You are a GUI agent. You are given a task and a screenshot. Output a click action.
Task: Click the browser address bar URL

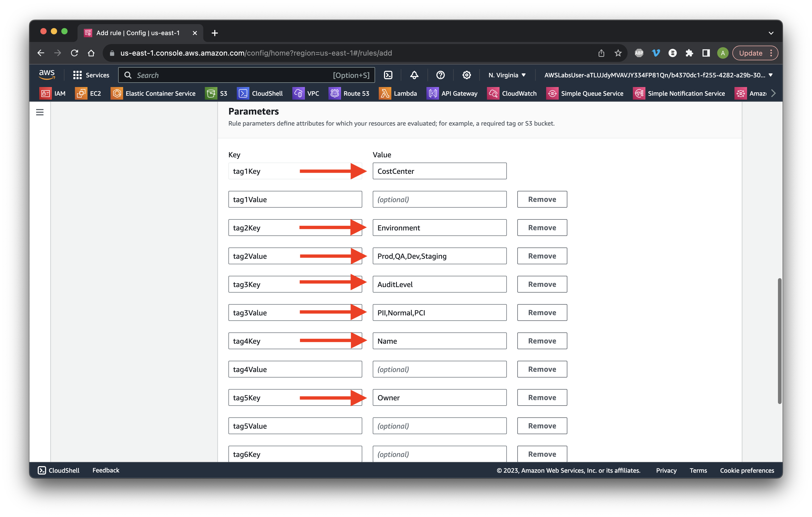(256, 53)
